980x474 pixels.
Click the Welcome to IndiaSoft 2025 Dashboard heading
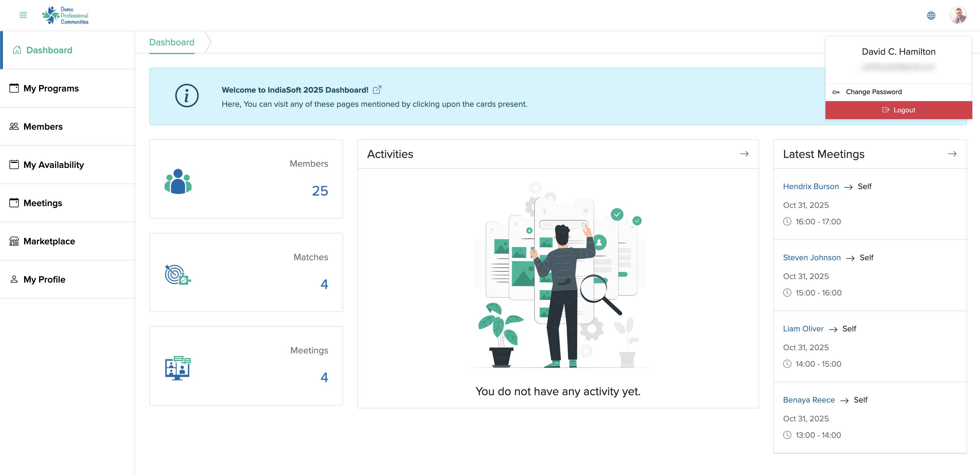295,90
